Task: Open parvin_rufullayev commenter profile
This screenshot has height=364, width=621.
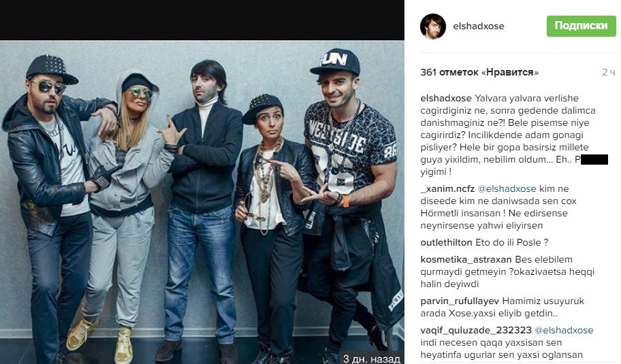Action: click(460, 301)
